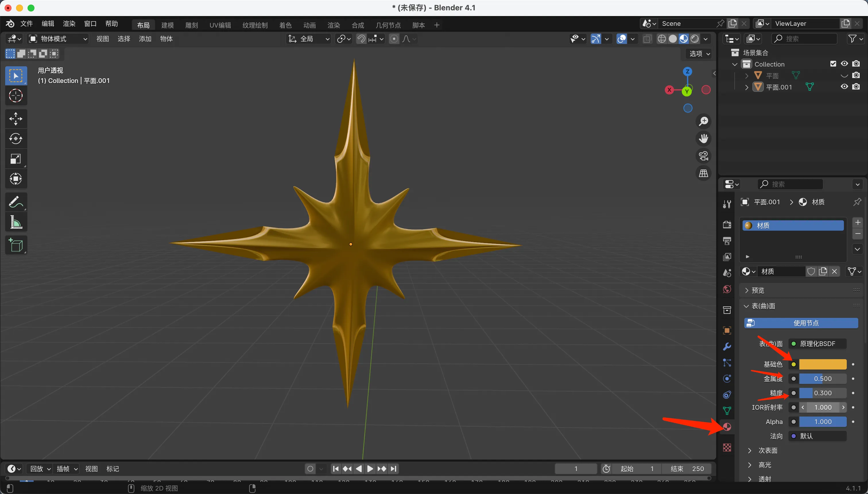868x494 pixels.
Task: Open the 基础色 yellow color swatch
Action: point(823,364)
